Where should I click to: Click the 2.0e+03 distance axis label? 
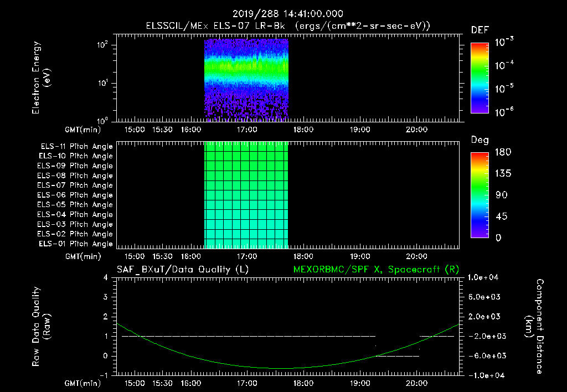tap(484, 316)
